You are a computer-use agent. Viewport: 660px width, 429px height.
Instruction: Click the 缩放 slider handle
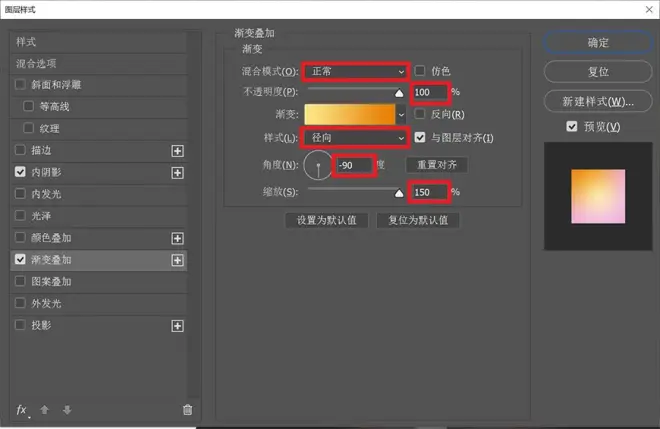[399, 193]
